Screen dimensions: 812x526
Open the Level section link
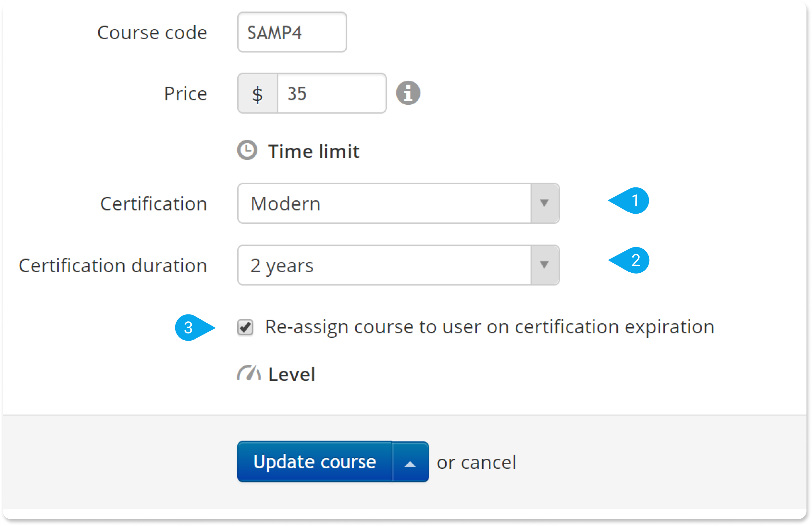[x=292, y=374]
